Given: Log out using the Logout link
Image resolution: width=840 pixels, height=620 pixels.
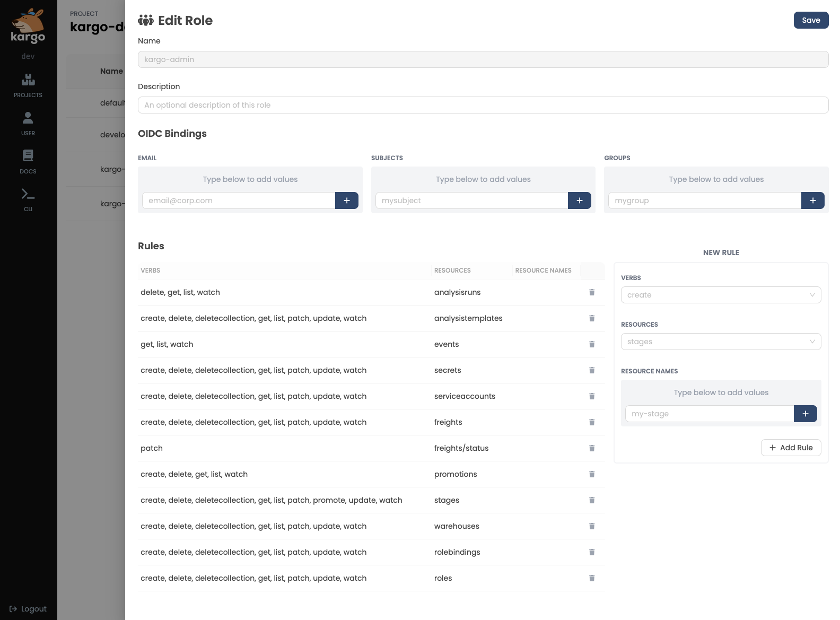Looking at the screenshot, I should (x=28, y=609).
